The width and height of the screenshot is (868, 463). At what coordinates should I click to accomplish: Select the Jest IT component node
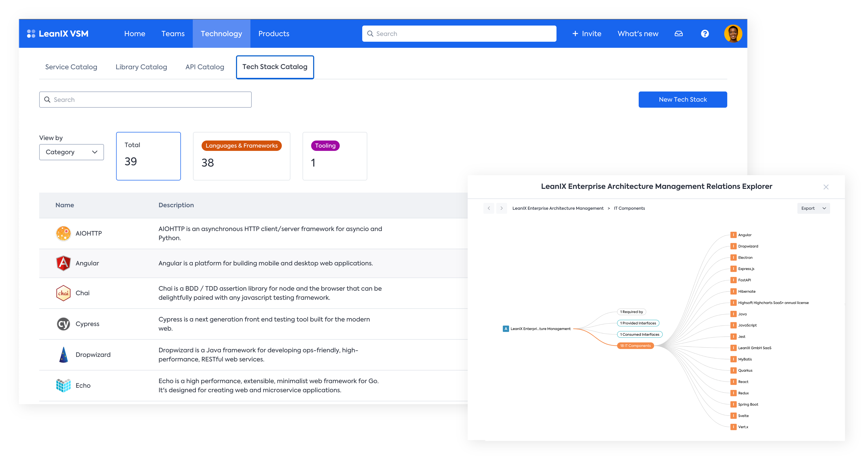[x=738, y=337]
